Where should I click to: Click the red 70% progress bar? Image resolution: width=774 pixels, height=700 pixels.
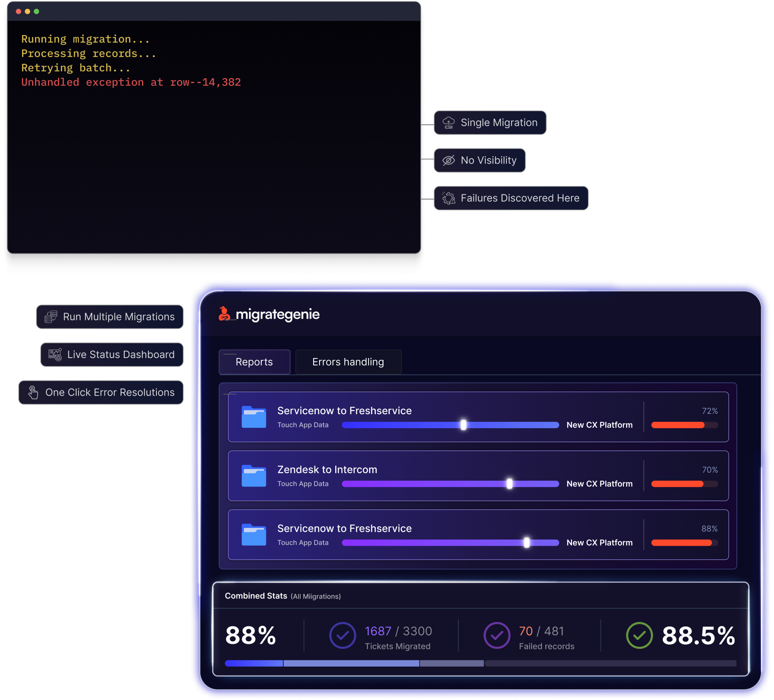[x=684, y=484]
